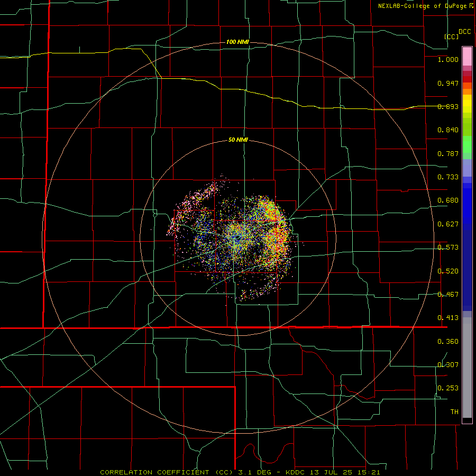The image size is (476, 476).
Task: Click the 50 NMI range ring label
Action: (x=238, y=140)
